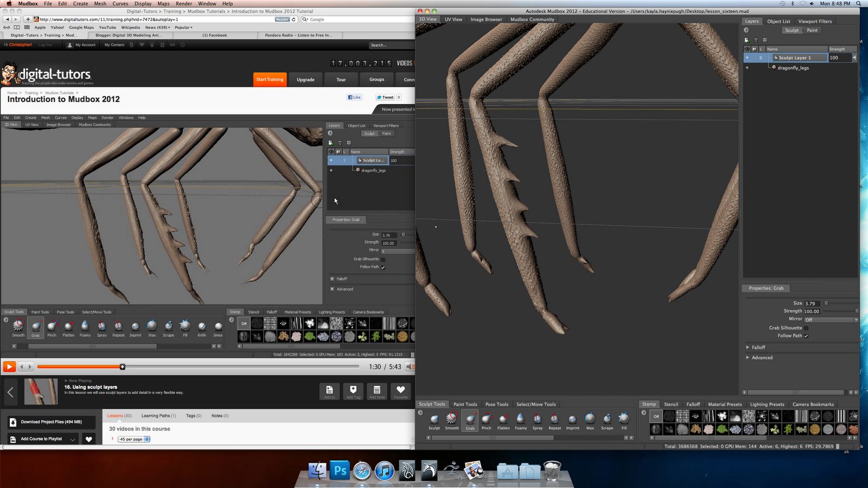Enable Grab Silhouette checkbox in Mudbox properties
Viewport: 868px width, 488px height.
pos(806,328)
